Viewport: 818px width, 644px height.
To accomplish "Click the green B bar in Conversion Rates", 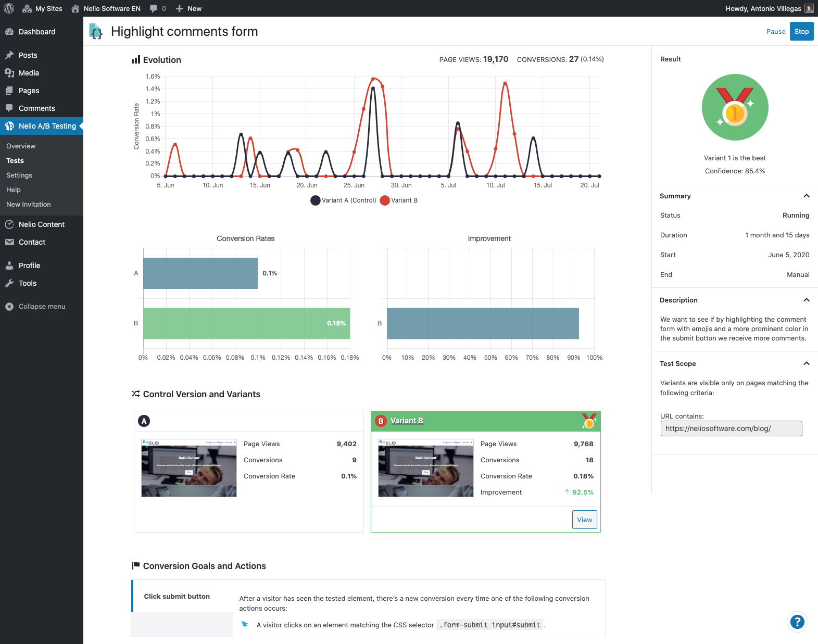I will point(246,323).
